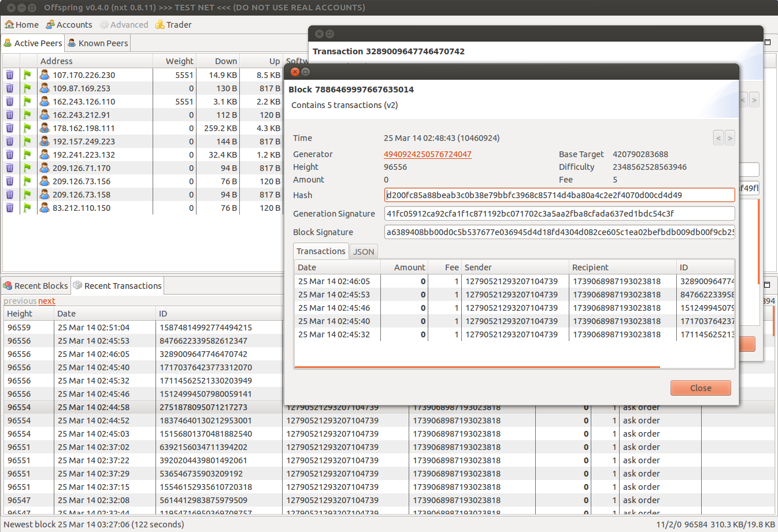
Task: Select the Transactions tab in Block dialog
Action: coord(321,251)
